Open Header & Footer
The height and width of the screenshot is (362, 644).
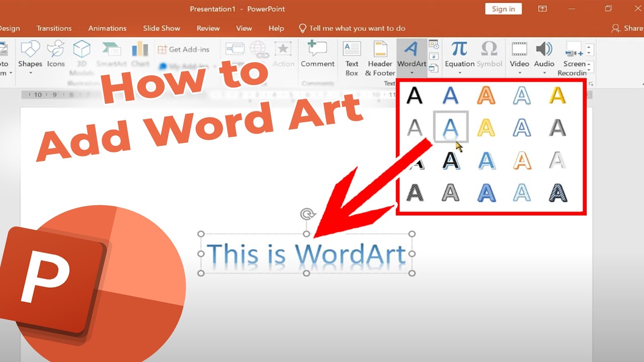380,58
